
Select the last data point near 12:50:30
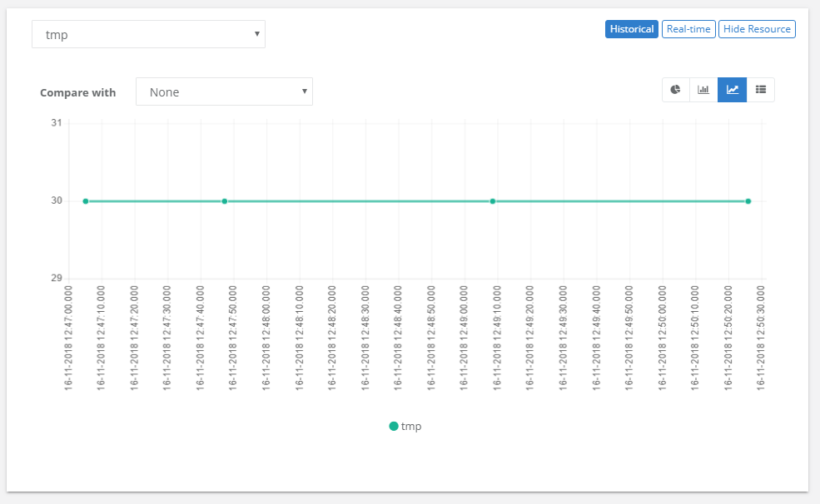pyautogui.click(x=748, y=201)
